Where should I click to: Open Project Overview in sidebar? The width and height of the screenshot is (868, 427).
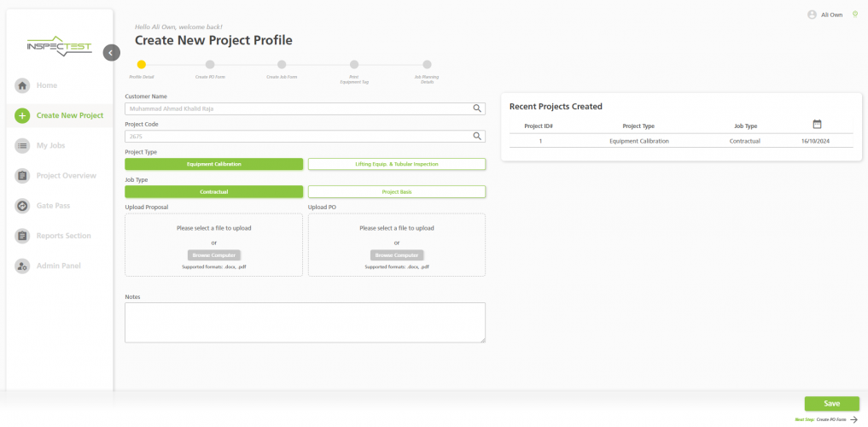[66, 176]
